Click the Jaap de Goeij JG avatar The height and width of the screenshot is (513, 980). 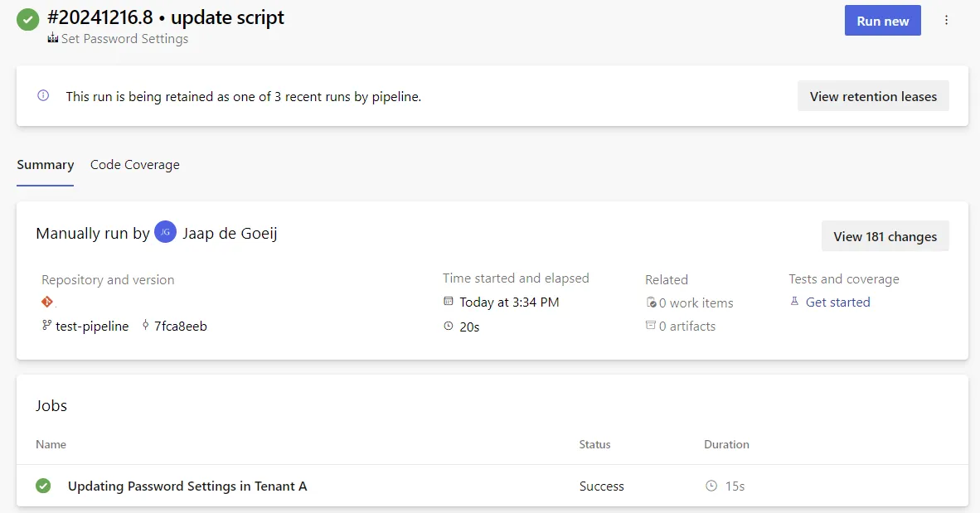165,233
